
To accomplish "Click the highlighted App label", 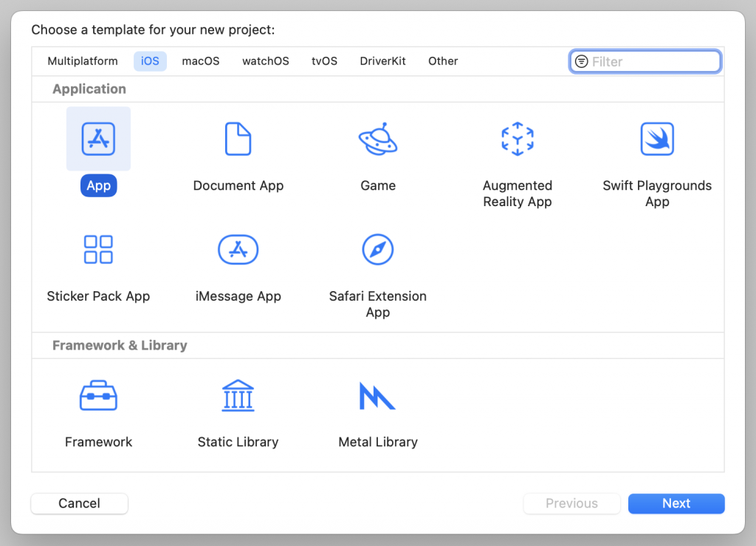I will click(x=99, y=185).
